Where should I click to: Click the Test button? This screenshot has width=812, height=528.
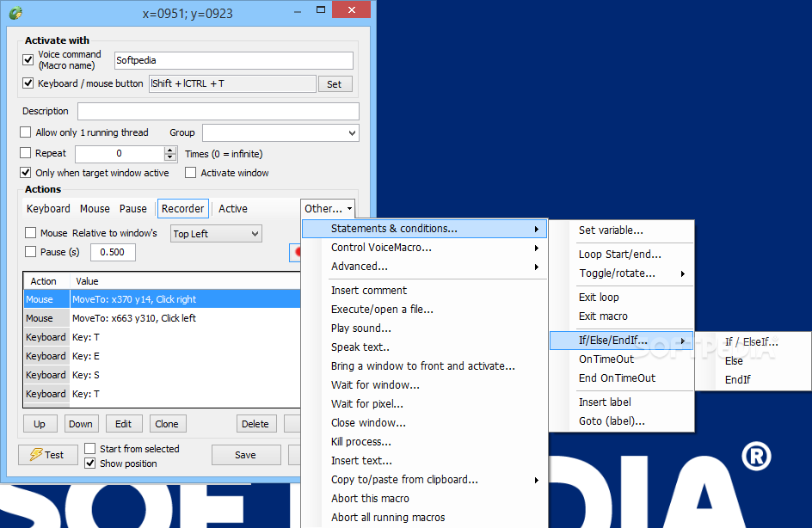click(47, 455)
